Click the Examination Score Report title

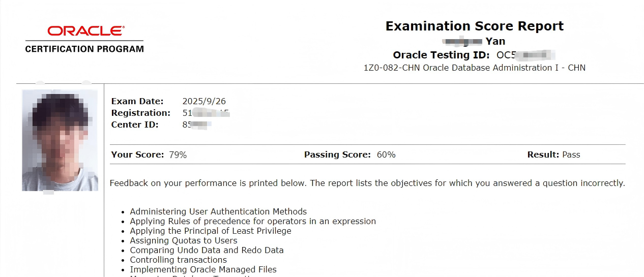click(x=474, y=26)
